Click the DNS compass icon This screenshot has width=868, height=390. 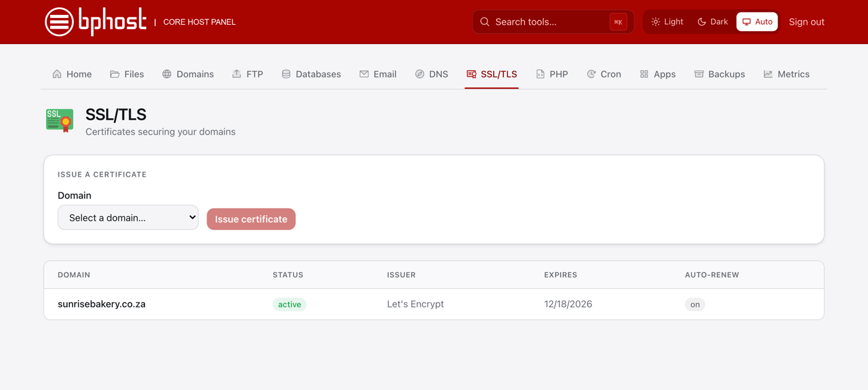click(x=420, y=74)
